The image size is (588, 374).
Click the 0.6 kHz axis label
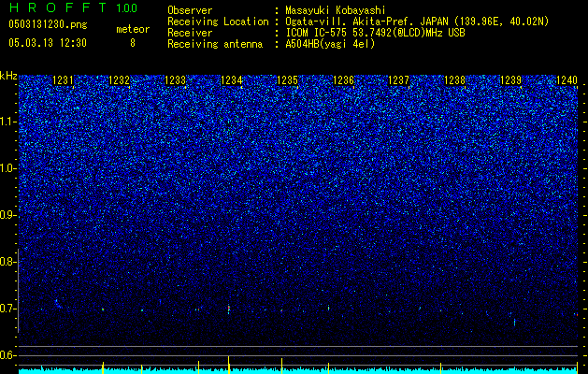point(7,355)
